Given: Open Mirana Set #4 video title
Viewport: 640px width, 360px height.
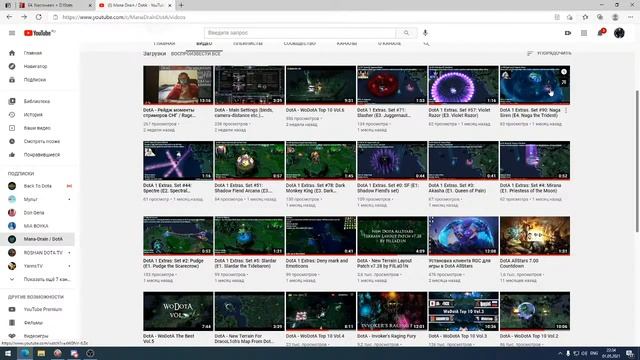Looking at the screenshot, I should click(530, 188).
